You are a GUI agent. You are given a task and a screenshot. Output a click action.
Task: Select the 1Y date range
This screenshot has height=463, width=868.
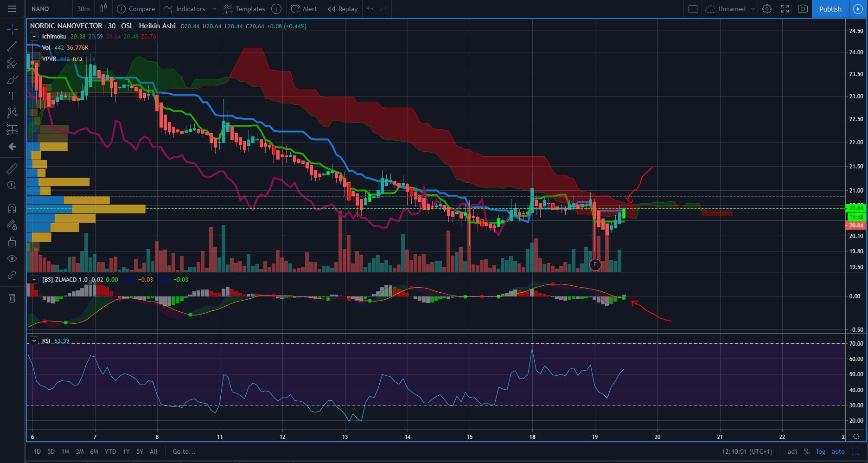pyautogui.click(x=126, y=451)
